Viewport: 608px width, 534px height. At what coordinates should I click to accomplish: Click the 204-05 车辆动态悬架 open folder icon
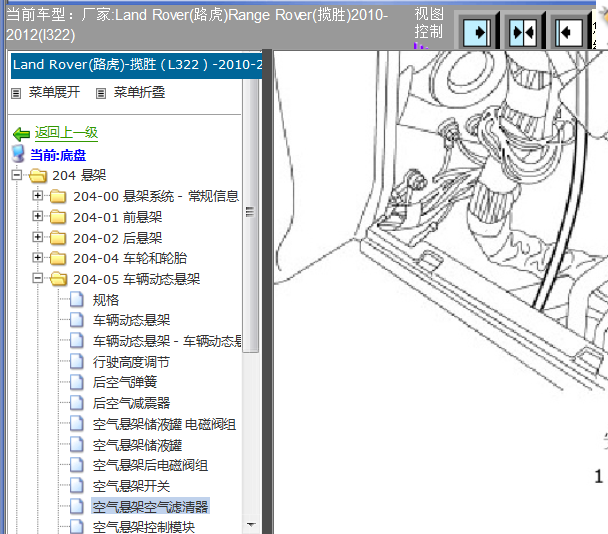pyautogui.click(x=59, y=278)
